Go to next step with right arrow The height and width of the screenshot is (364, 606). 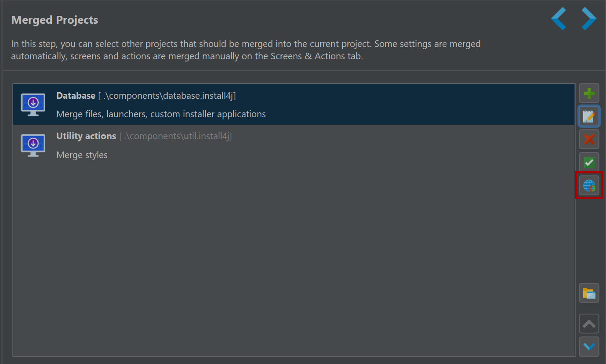tap(589, 18)
